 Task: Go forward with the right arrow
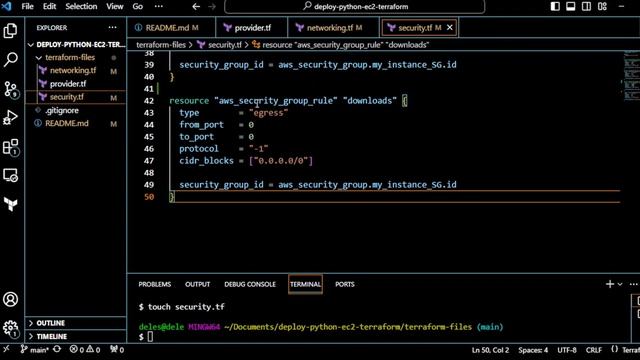coord(212,7)
